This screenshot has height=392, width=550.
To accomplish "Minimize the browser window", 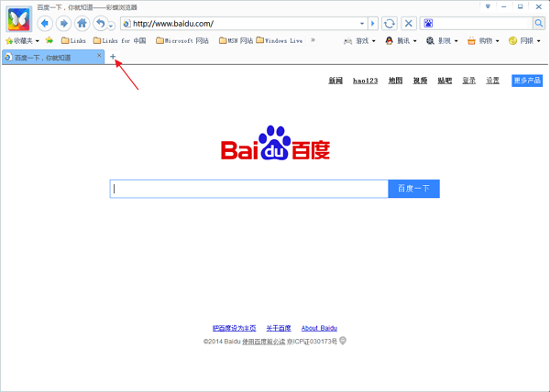I will click(504, 6).
